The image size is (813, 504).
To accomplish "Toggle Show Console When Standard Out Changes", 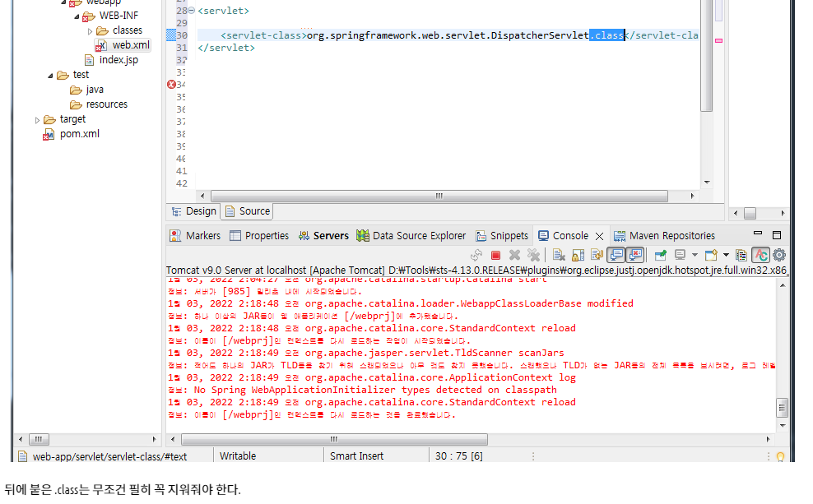I will tap(616, 255).
